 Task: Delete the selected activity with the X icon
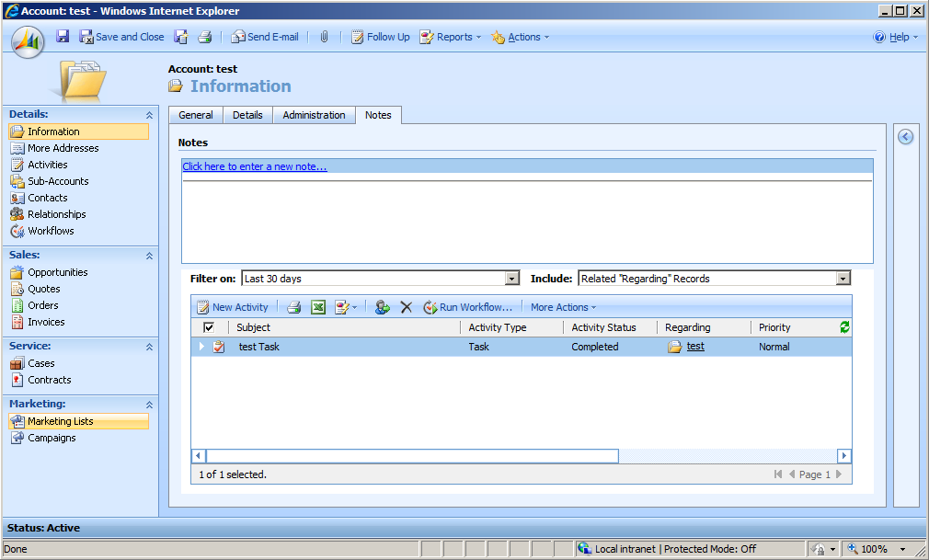(406, 307)
